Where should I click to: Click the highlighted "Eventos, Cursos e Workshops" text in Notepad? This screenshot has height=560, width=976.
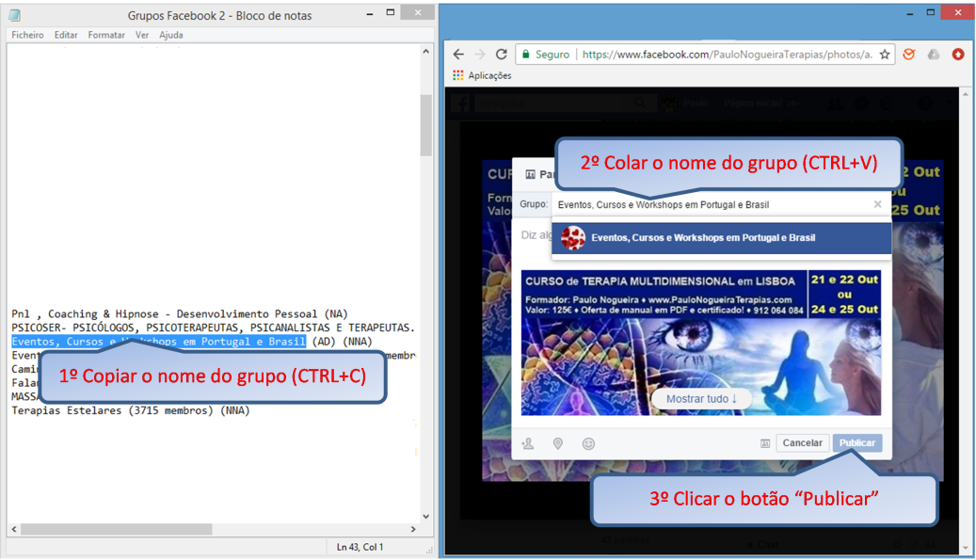tap(159, 341)
